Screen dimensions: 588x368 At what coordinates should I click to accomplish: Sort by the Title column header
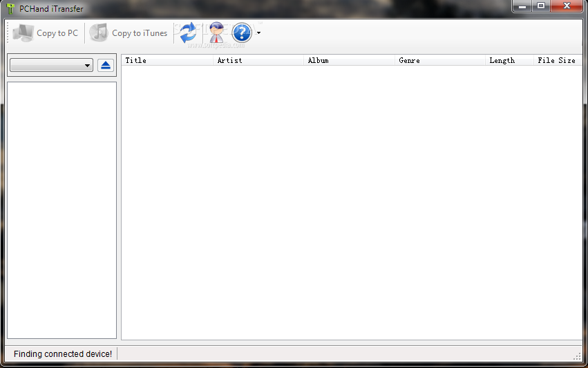coord(167,60)
